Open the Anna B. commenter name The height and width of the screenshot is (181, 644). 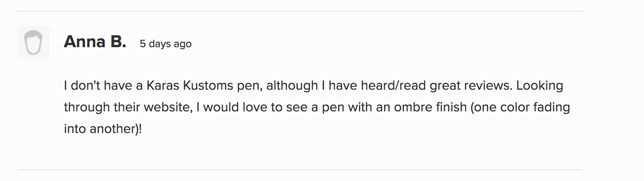[95, 42]
